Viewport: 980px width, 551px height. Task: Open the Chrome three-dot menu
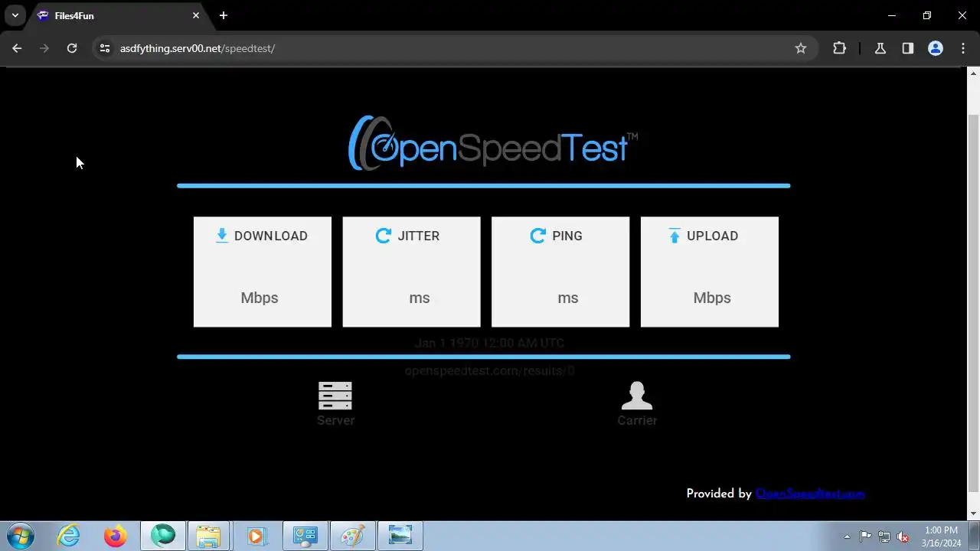pyautogui.click(x=963, y=48)
